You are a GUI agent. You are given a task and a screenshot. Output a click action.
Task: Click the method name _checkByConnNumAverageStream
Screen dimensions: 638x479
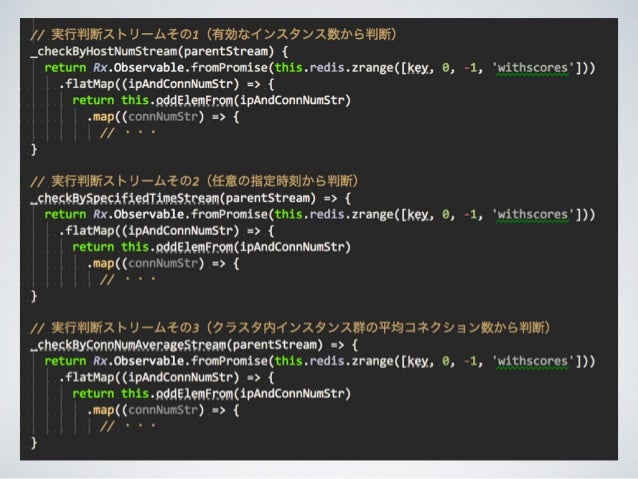pyautogui.click(x=128, y=345)
